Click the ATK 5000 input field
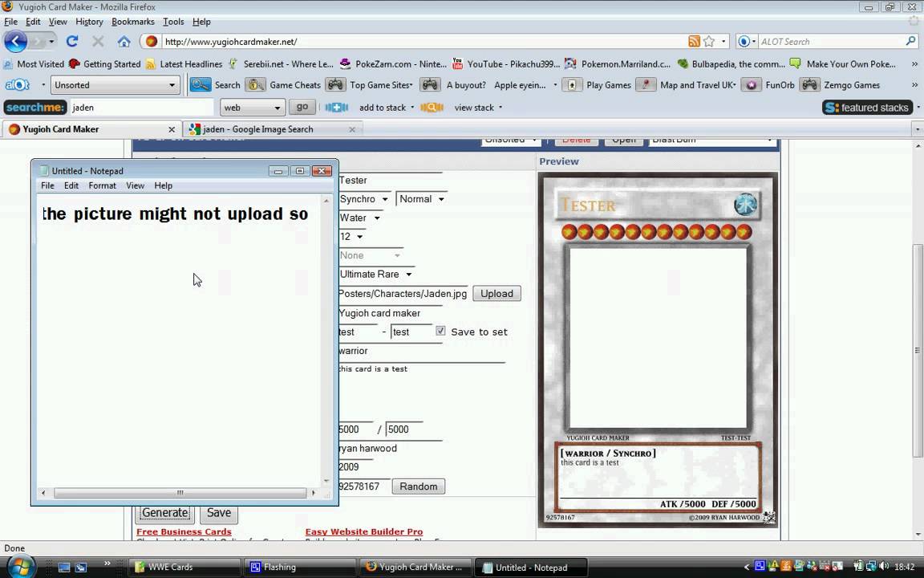The image size is (924, 578). [x=356, y=429]
